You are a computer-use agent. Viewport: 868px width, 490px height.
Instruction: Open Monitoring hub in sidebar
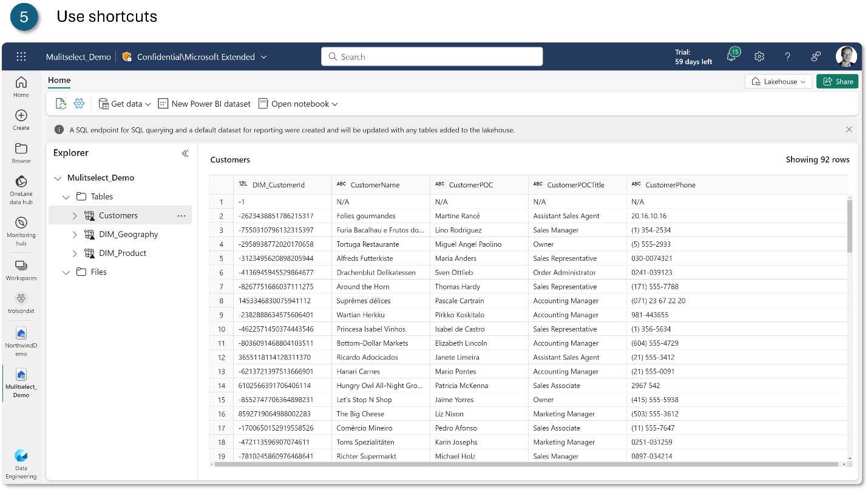click(x=21, y=232)
